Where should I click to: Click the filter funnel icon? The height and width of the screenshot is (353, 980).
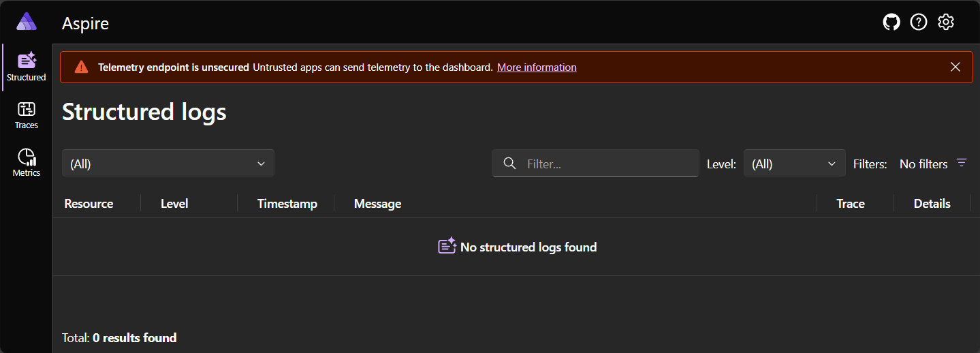tap(962, 163)
